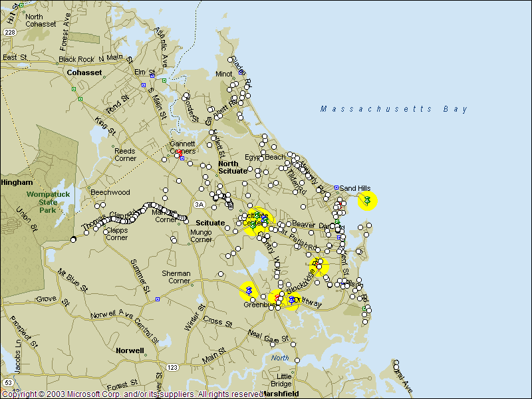
Task: Click the red pushpin at Gannett Corners
Action: (x=178, y=154)
